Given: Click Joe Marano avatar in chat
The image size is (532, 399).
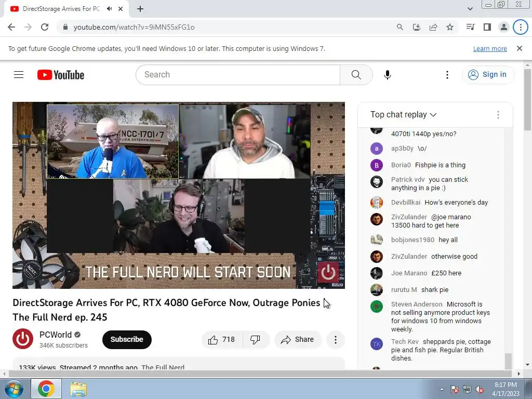Looking at the screenshot, I should click(x=377, y=273).
